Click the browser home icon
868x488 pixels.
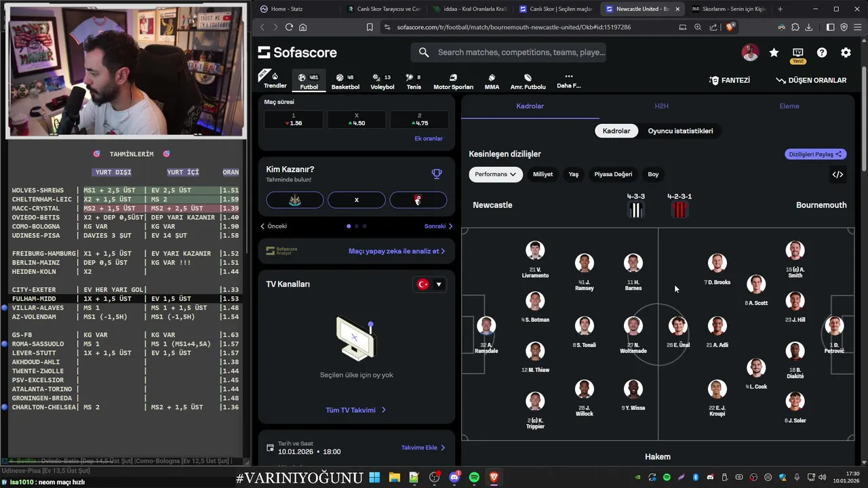click(302, 27)
